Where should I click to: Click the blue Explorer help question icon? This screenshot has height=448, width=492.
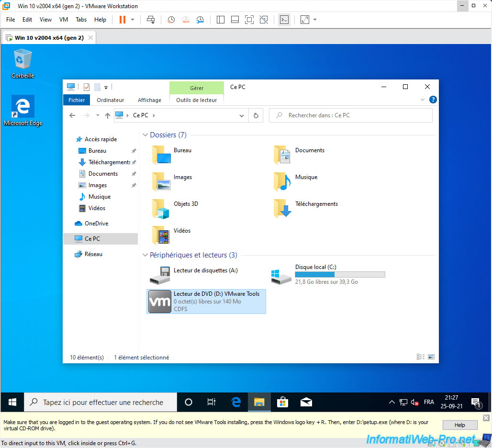click(x=433, y=100)
